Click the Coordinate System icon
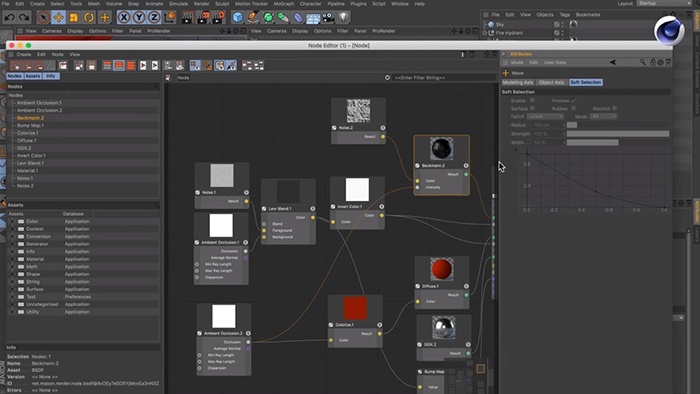 click(x=170, y=17)
